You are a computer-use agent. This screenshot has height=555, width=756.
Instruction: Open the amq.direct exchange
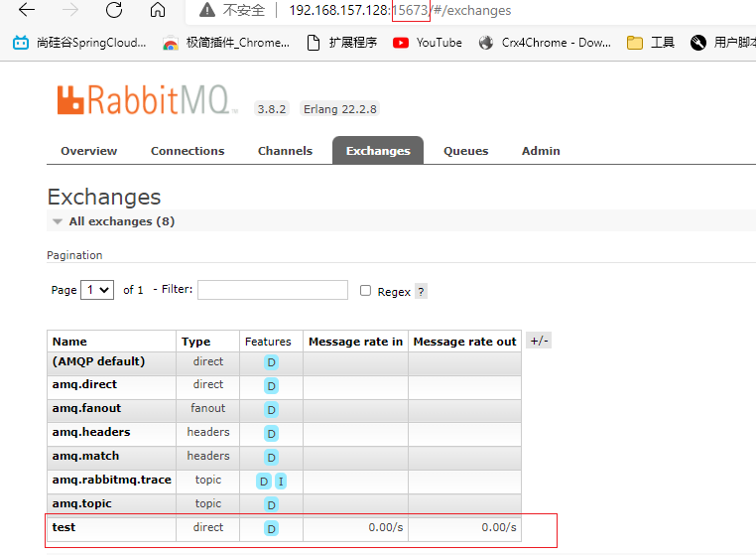84,384
